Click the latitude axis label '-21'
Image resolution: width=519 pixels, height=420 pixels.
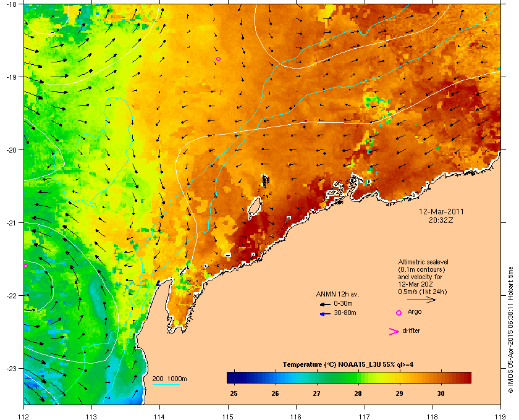(11, 223)
